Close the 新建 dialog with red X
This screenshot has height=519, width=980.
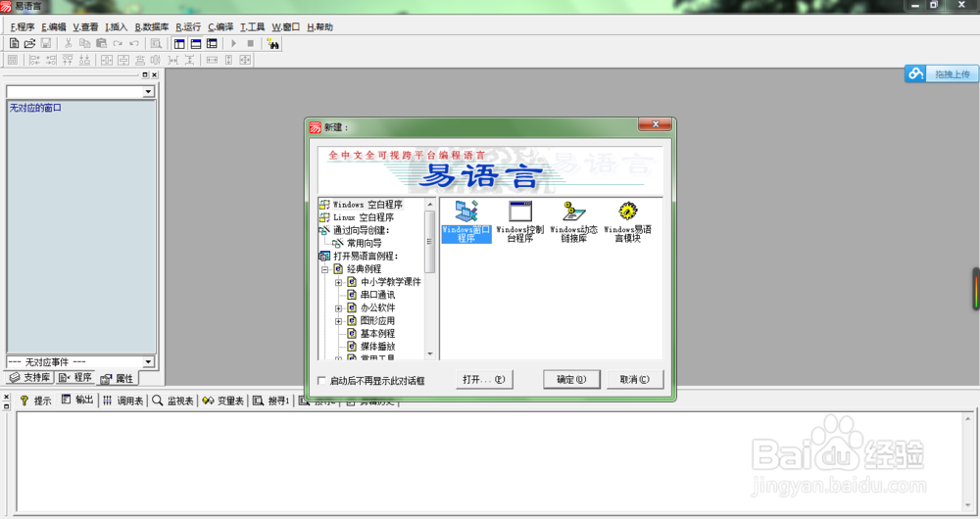pyautogui.click(x=655, y=124)
